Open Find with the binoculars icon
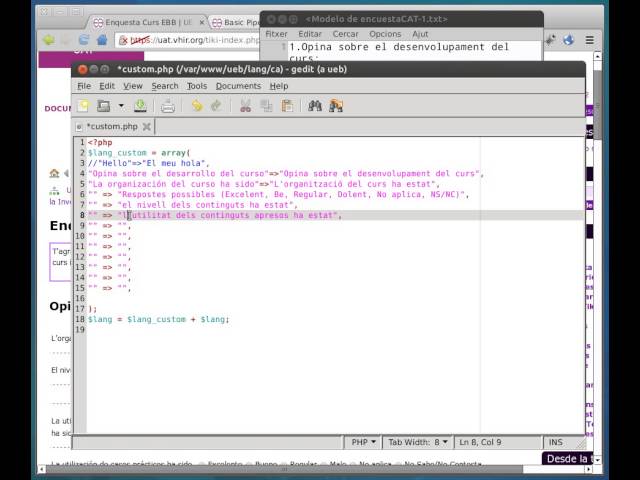The height and width of the screenshot is (480, 640). click(315, 106)
